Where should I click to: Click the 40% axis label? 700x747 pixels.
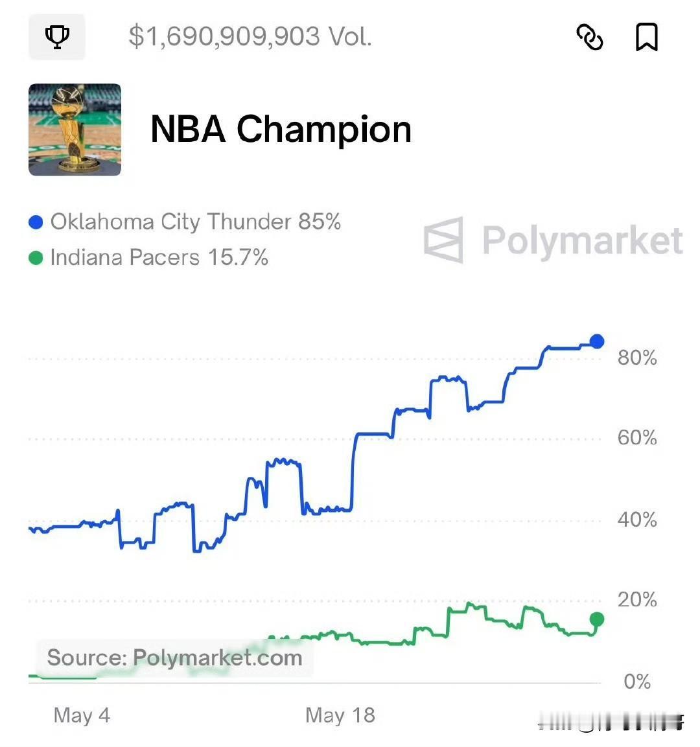click(637, 520)
